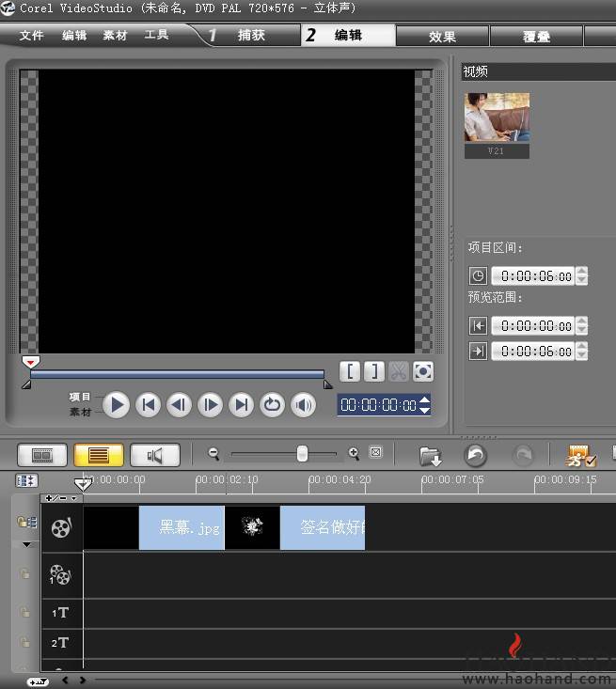
Task: Select 项目 playback mode
Action: (80, 397)
